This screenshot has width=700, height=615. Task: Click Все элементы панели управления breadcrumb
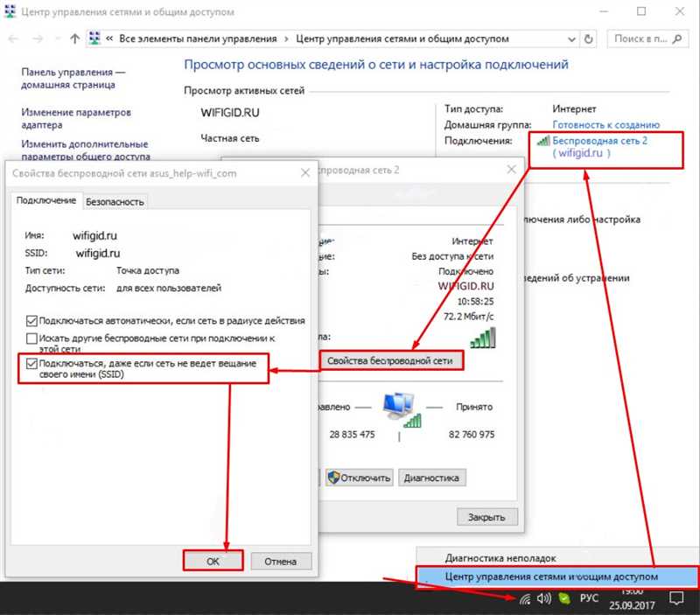click(x=199, y=38)
